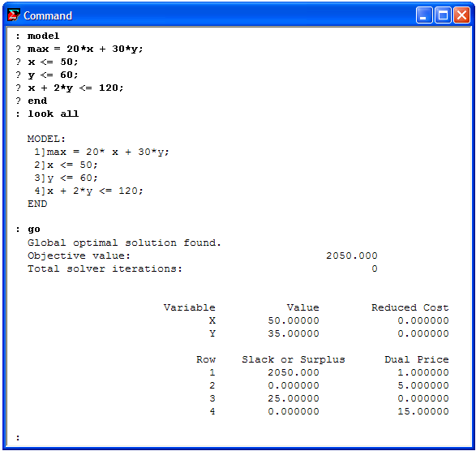Select the Y value 35.00000
The height and width of the screenshot is (451, 476).
294,333
